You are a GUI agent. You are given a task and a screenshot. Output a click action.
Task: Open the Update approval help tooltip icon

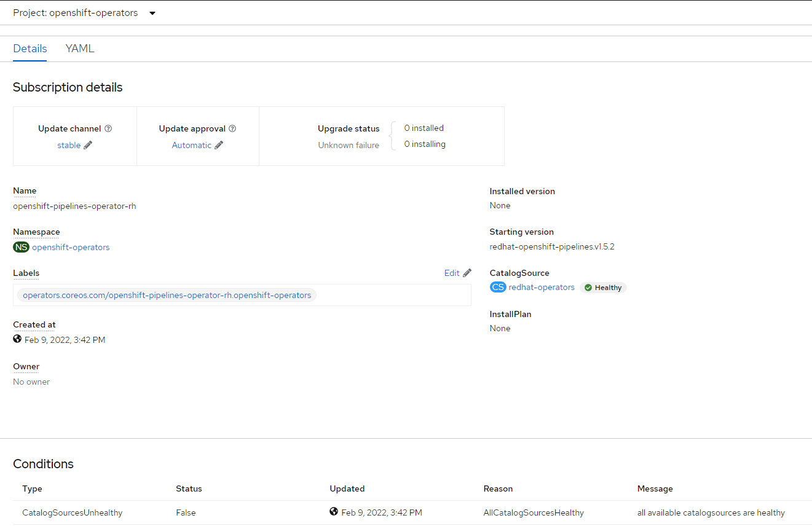coord(232,128)
